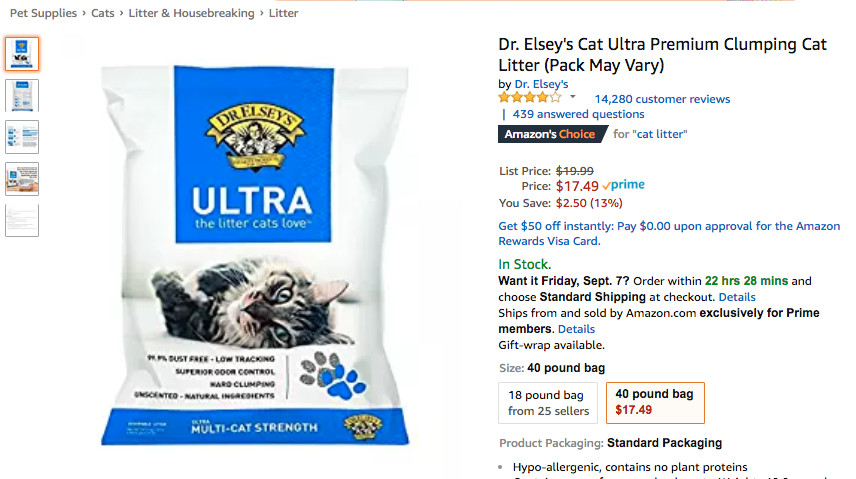Select the second product thumbnail image
This screenshot has height=479, width=856.
(22, 96)
